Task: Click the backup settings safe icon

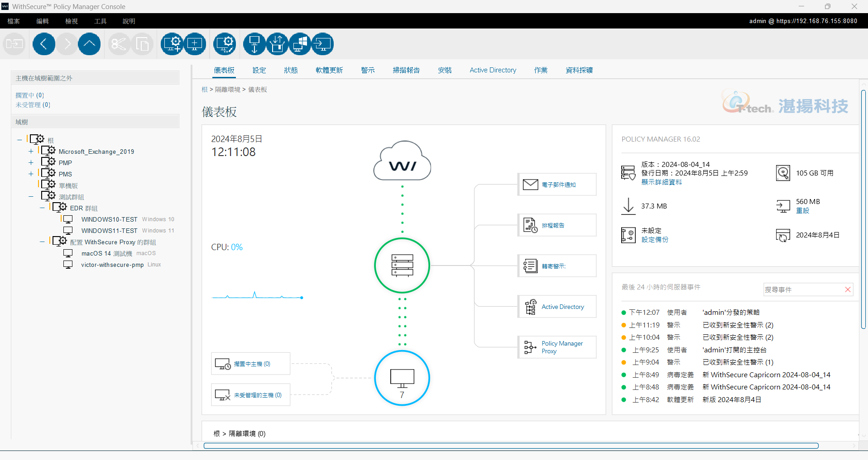Action: click(x=628, y=235)
